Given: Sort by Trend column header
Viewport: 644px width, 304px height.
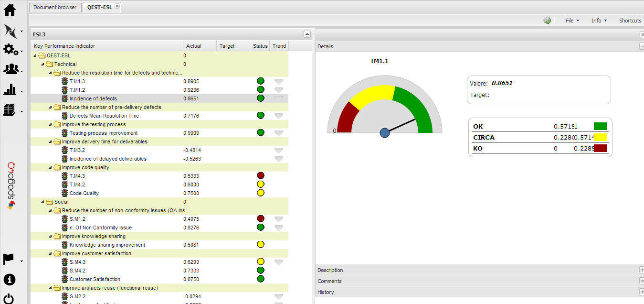Looking at the screenshot, I should pyautogui.click(x=279, y=46).
